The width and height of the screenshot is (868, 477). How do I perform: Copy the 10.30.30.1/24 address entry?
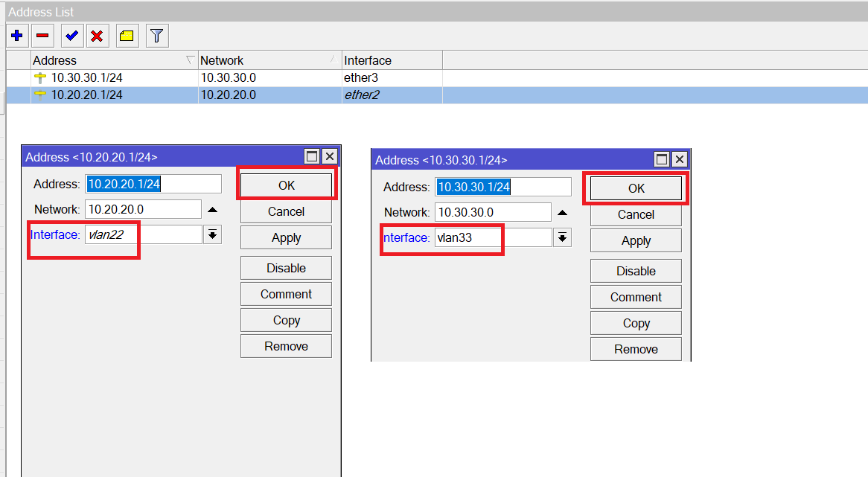(x=636, y=323)
